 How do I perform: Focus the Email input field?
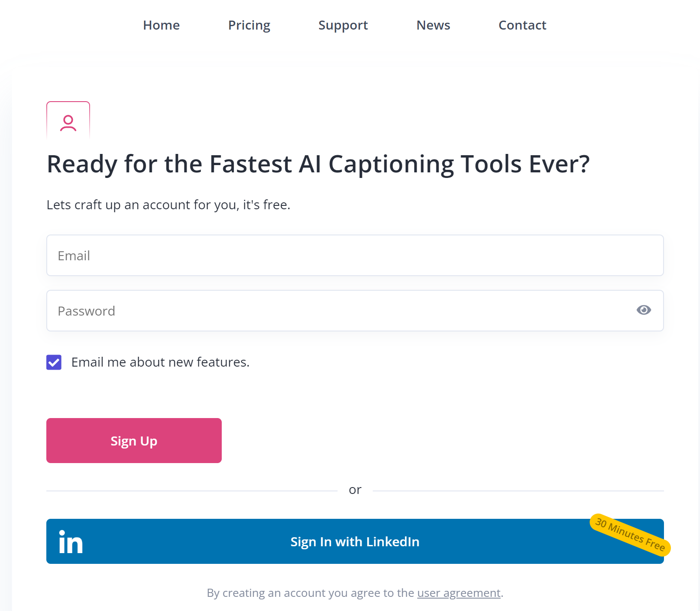click(x=355, y=256)
